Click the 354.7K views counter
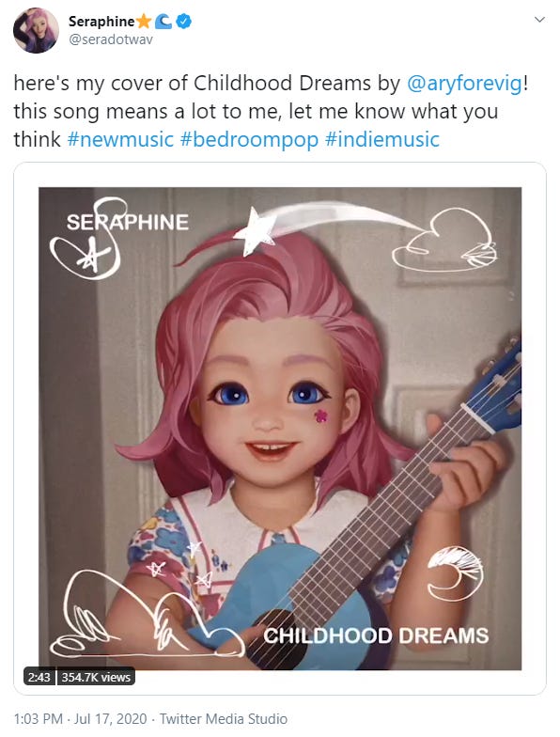 (96, 677)
